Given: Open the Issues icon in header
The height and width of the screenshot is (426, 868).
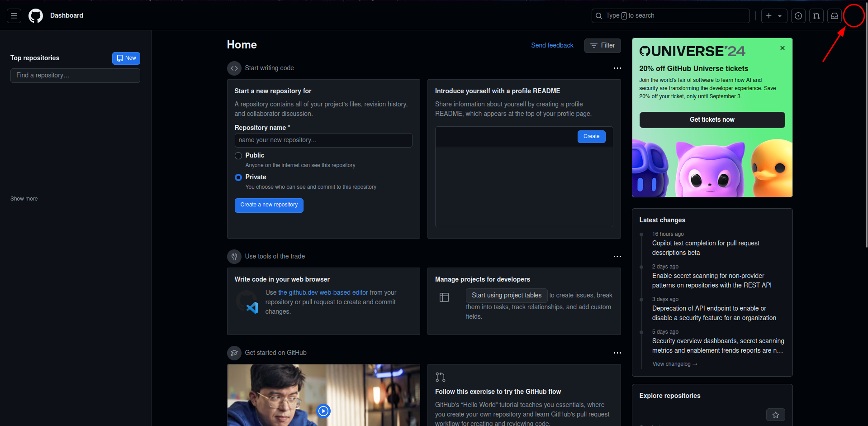Looking at the screenshot, I should tap(798, 16).
